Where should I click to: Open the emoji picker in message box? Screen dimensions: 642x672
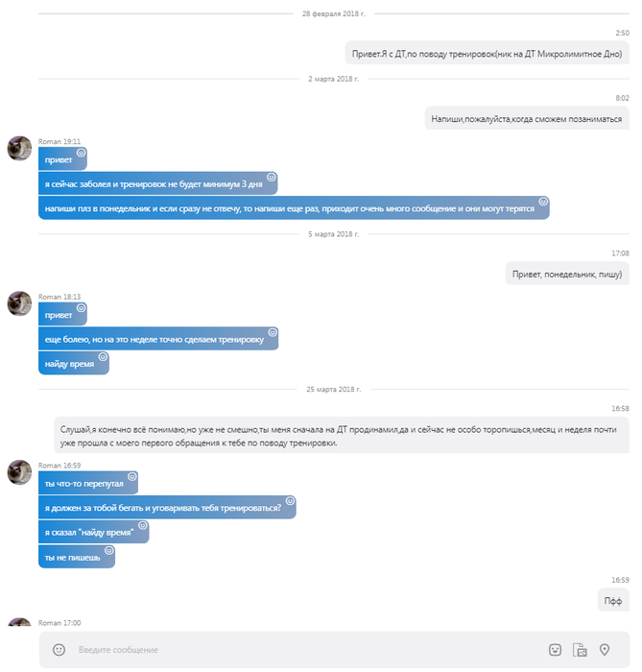point(59,650)
